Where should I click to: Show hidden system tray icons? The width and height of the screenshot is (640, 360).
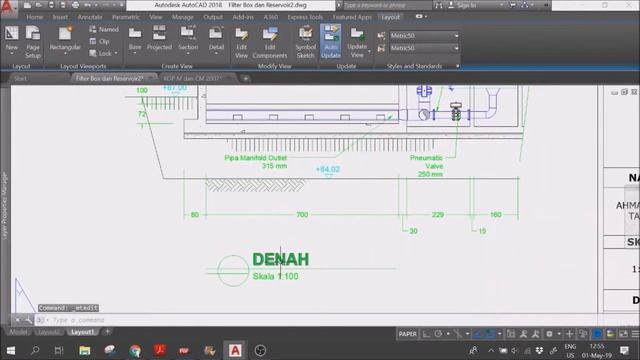click(x=491, y=350)
